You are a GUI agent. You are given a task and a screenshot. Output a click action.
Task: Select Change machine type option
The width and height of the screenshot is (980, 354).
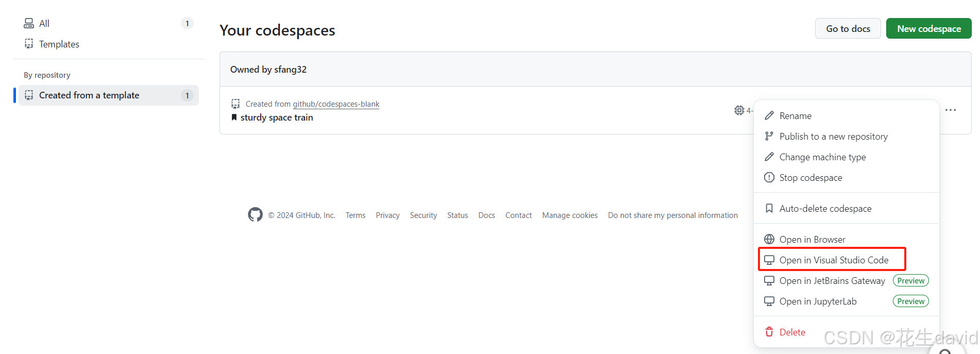pos(846,157)
